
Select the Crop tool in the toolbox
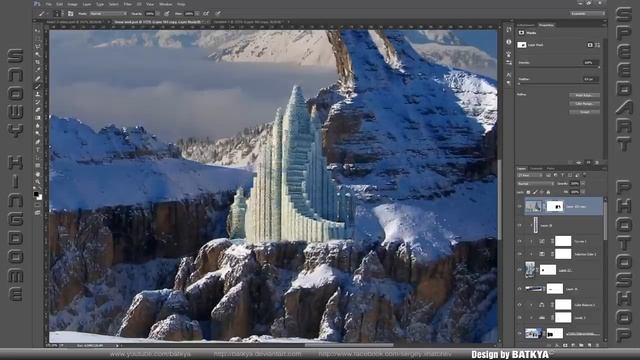pos(37,62)
